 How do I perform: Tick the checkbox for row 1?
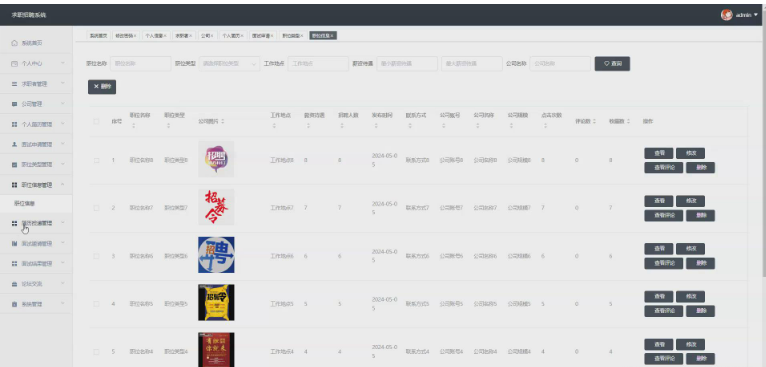pyautogui.click(x=96, y=160)
